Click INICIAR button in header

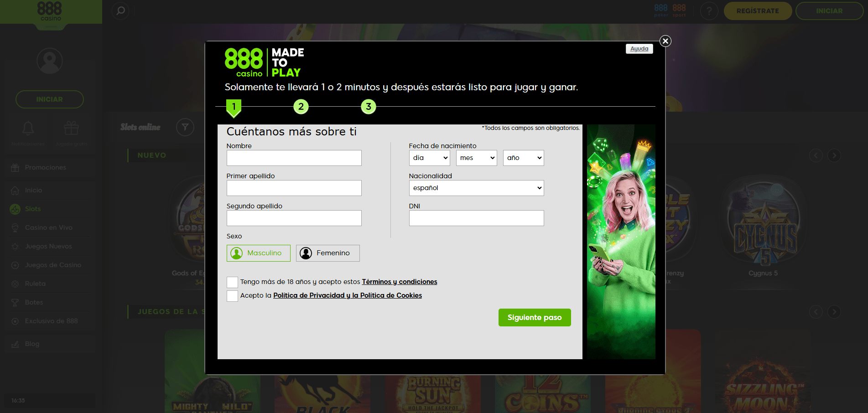coord(829,11)
